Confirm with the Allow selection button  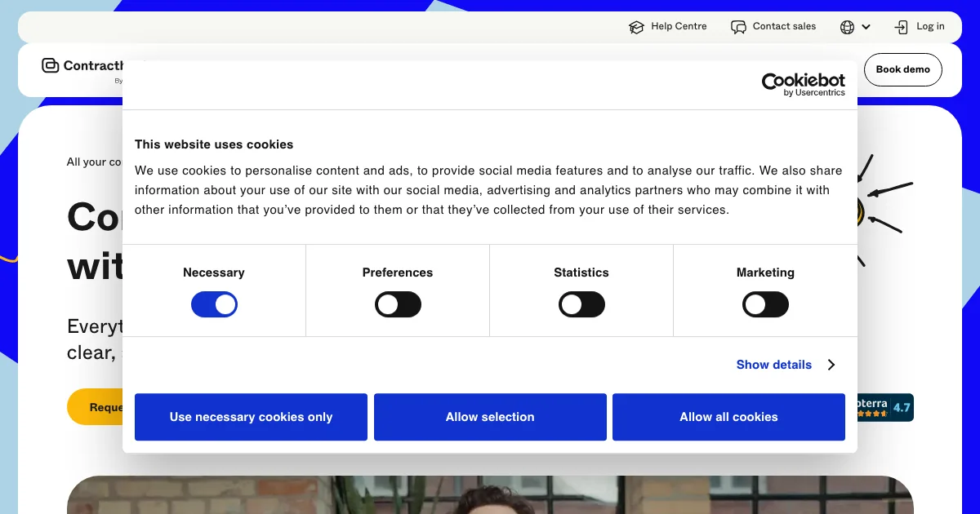pyautogui.click(x=490, y=417)
